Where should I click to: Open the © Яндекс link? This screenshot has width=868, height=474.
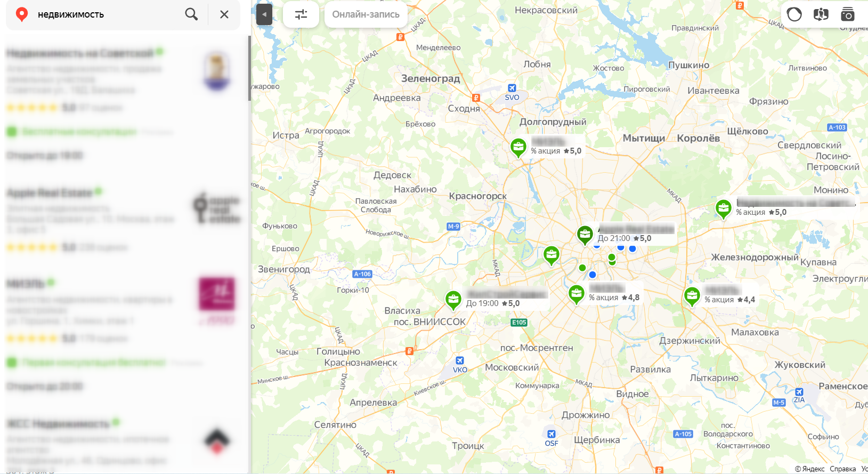click(809, 469)
